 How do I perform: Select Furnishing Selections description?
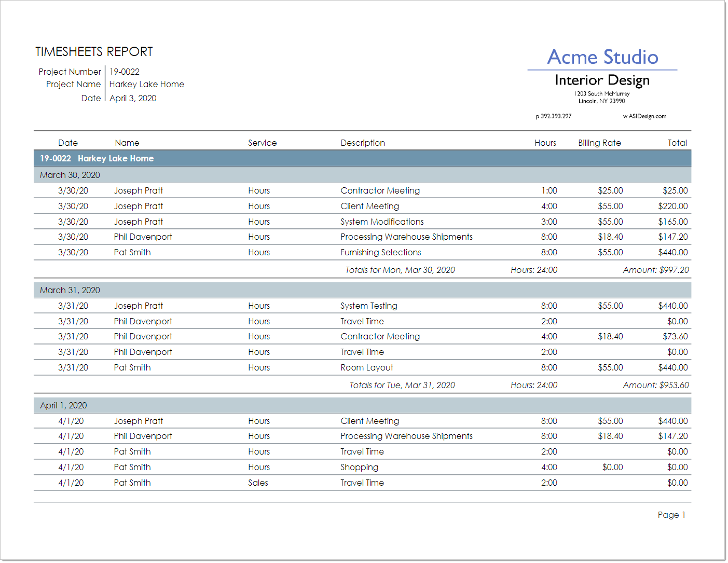click(381, 252)
